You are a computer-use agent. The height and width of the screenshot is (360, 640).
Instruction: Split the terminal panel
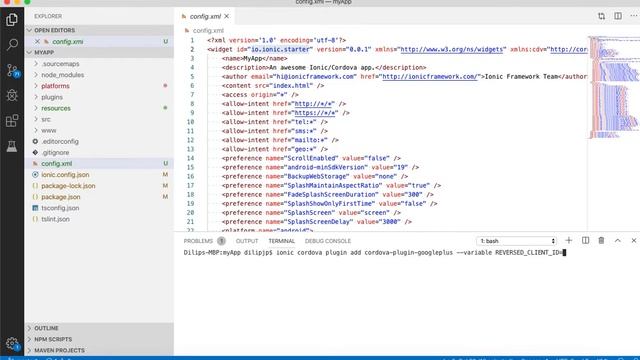585,240
